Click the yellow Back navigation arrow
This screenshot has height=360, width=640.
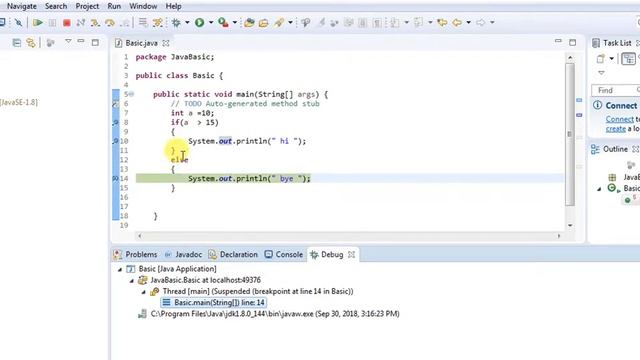[457, 22]
